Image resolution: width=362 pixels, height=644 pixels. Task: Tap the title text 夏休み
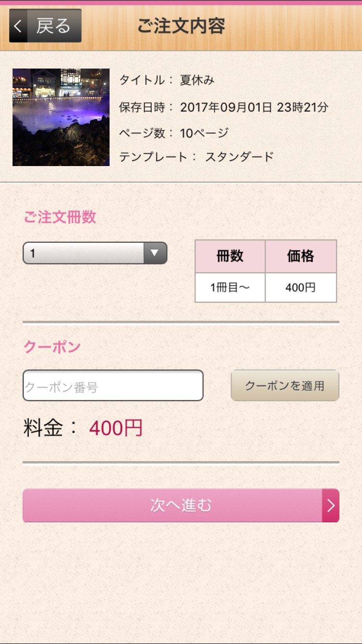[x=197, y=80]
